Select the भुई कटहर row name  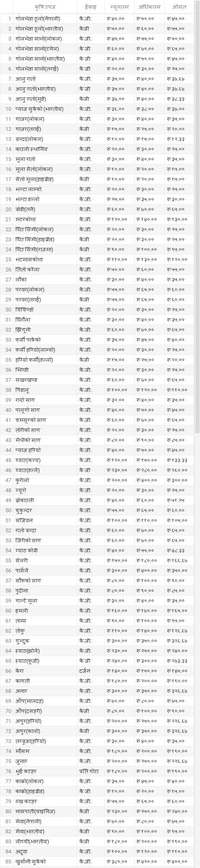pos(26,771)
